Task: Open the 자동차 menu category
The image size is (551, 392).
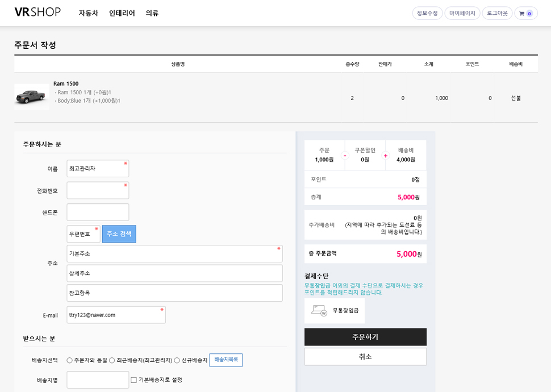Action: (x=88, y=13)
